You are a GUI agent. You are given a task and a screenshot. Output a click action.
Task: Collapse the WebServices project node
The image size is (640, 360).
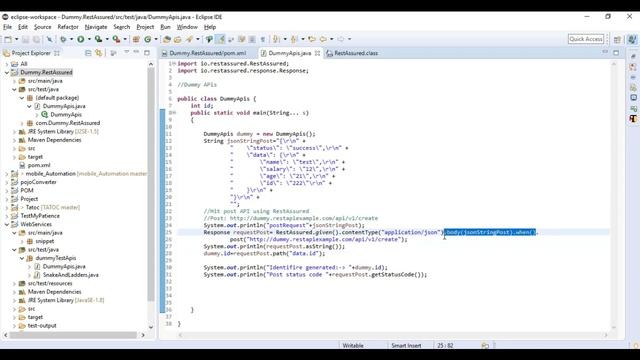pyautogui.click(x=7, y=224)
